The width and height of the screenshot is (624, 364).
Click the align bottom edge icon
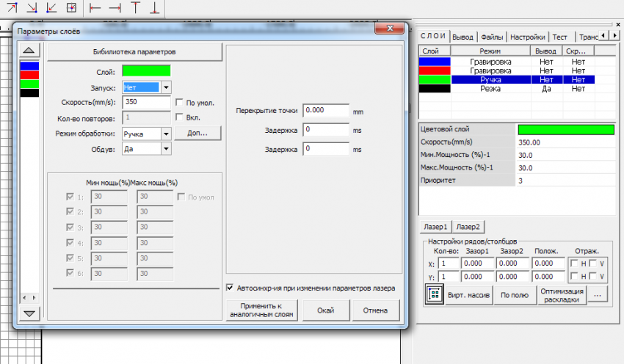coord(155,8)
